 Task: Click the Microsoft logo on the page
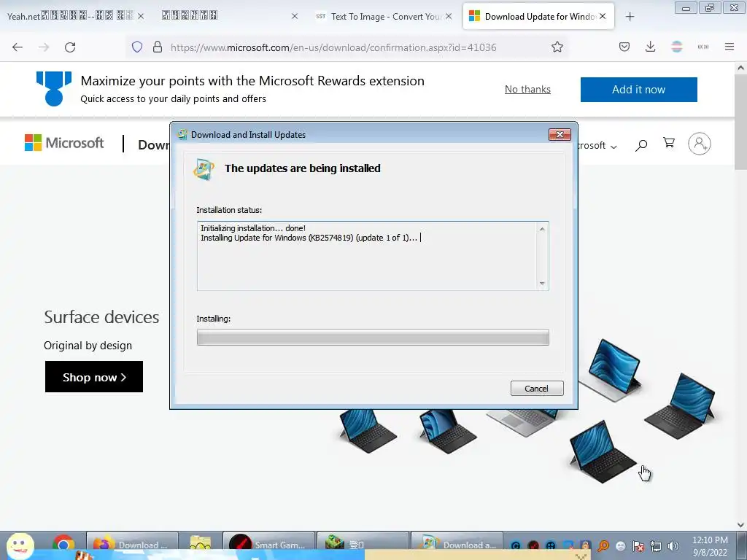tap(64, 142)
